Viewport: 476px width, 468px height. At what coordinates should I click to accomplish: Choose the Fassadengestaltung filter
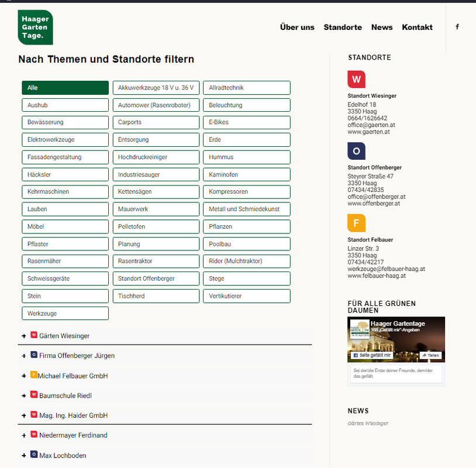(65, 157)
